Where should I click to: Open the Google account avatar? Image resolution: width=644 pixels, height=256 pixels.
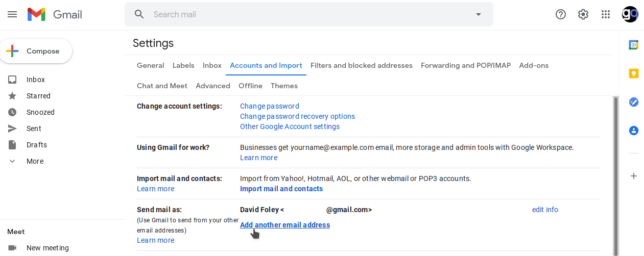[x=630, y=14]
